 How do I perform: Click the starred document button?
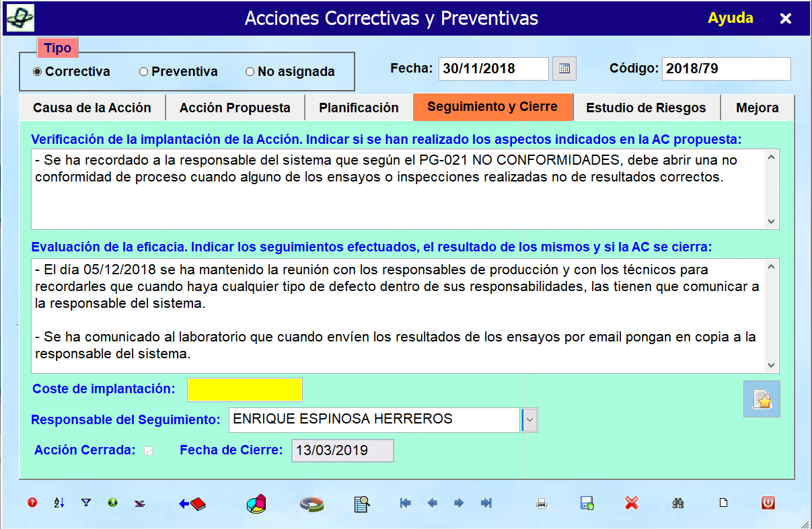click(x=762, y=399)
